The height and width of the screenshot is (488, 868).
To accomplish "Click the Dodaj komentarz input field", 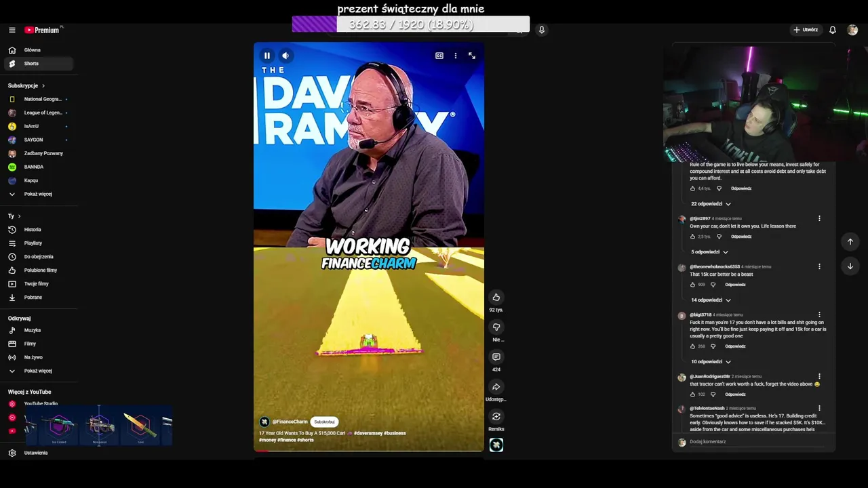I will point(758,442).
